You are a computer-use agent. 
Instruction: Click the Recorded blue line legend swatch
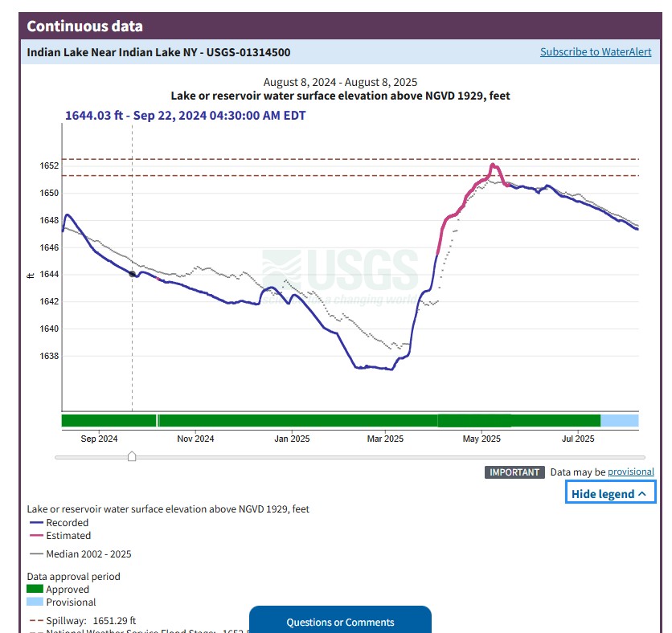pyautogui.click(x=35, y=523)
